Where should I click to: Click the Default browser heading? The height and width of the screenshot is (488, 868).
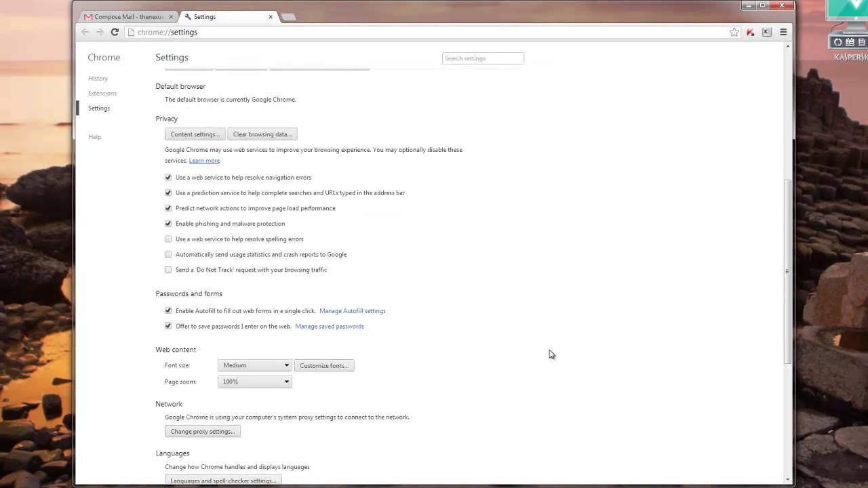click(x=180, y=86)
